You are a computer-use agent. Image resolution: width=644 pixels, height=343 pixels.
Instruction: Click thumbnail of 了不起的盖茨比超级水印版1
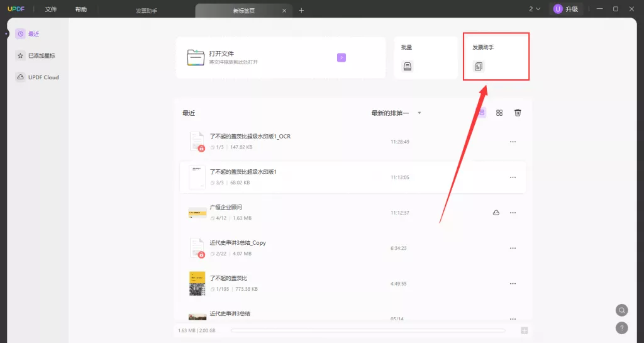click(x=197, y=177)
